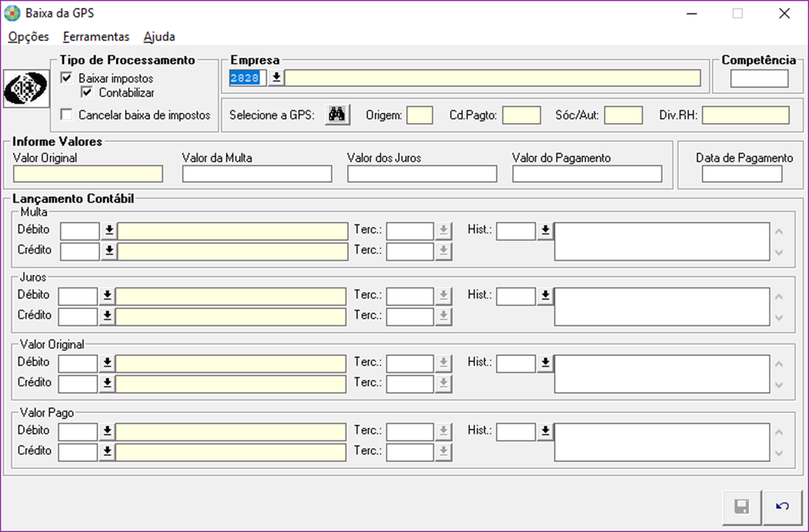Click the Valor da Multa input field

[257, 174]
